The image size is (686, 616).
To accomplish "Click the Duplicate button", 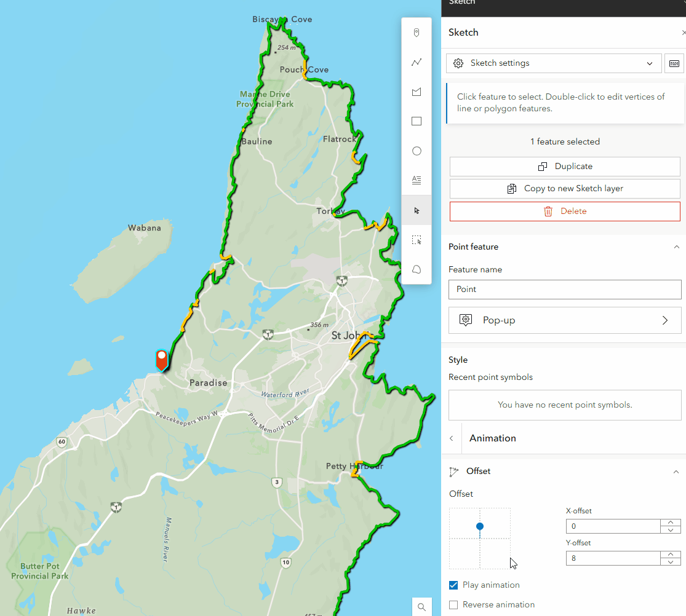I will click(565, 167).
